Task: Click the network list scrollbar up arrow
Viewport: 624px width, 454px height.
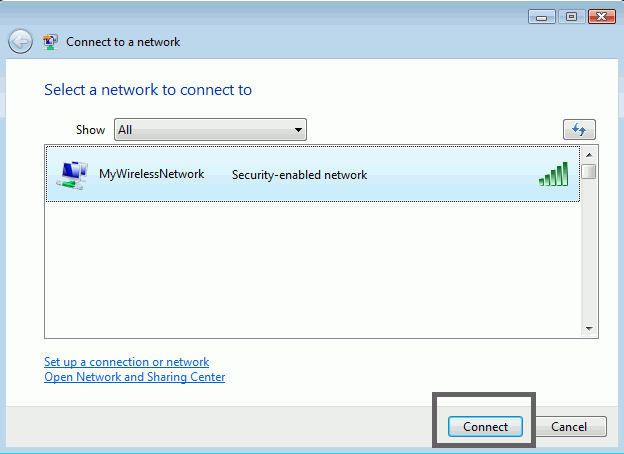Action: tap(589, 155)
